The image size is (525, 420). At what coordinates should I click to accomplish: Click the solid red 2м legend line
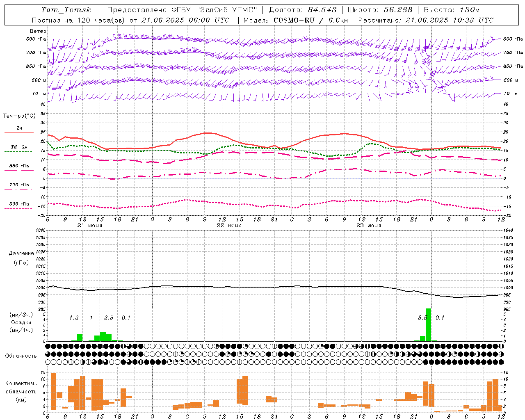(x=19, y=132)
